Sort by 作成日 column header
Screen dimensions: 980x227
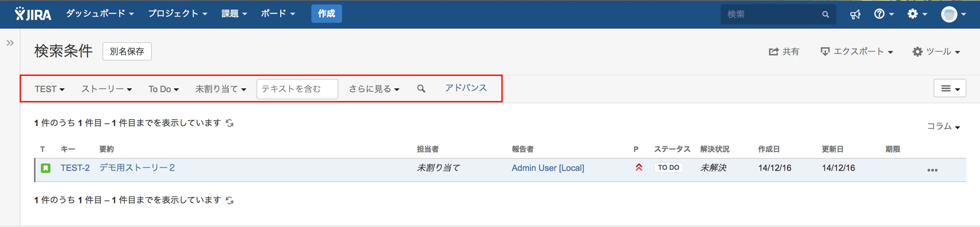[769, 149]
